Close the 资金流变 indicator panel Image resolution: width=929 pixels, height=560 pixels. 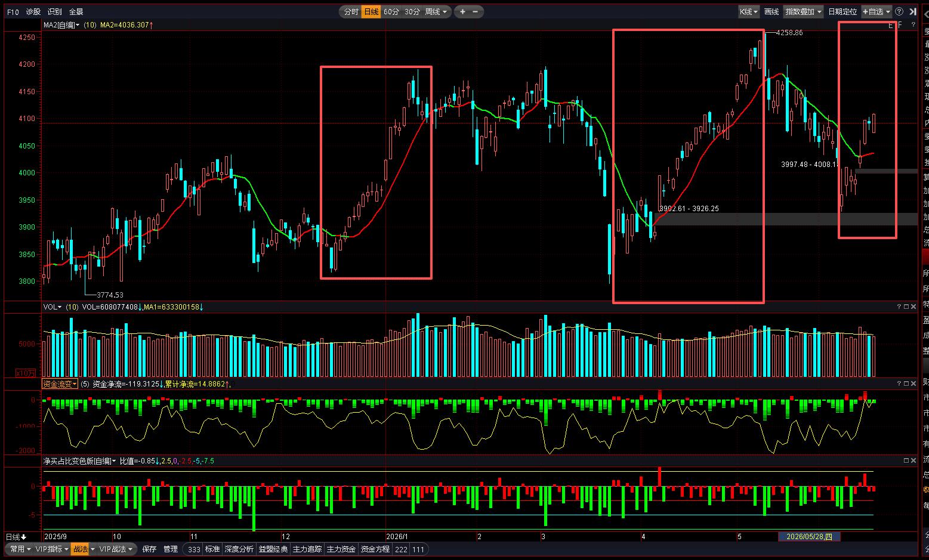pyautogui.click(x=913, y=383)
